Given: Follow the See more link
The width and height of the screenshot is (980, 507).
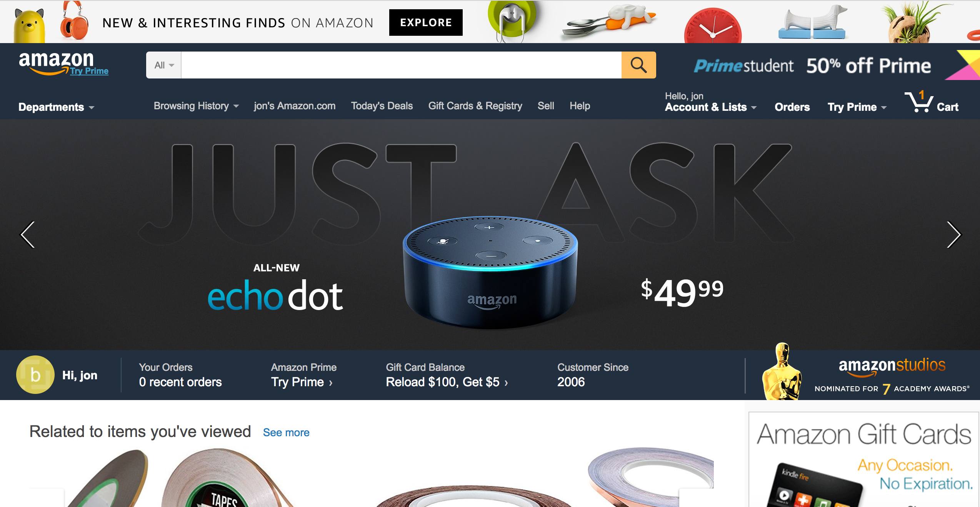Looking at the screenshot, I should coord(286,432).
